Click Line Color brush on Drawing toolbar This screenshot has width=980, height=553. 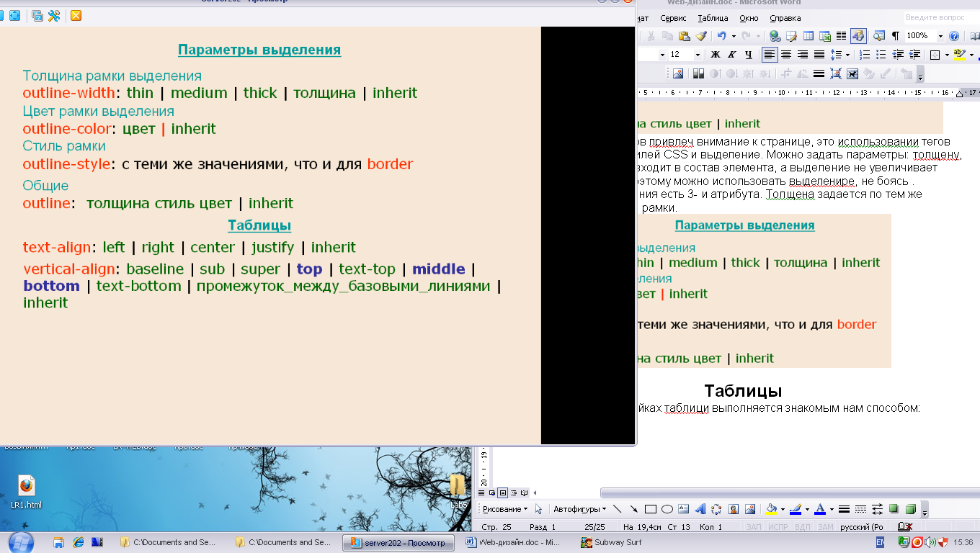[795, 509]
